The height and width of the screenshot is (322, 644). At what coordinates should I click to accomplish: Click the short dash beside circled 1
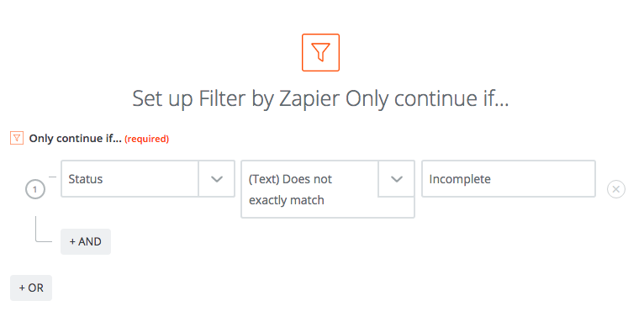tap(53, 177)
